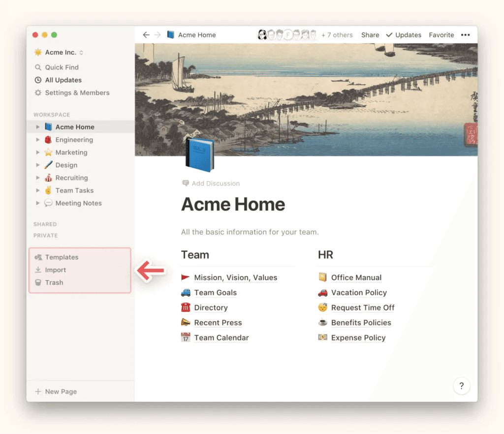Click the Templates icon in sidebar
This screenshot has height=434, width=504.
click(38, 257)
